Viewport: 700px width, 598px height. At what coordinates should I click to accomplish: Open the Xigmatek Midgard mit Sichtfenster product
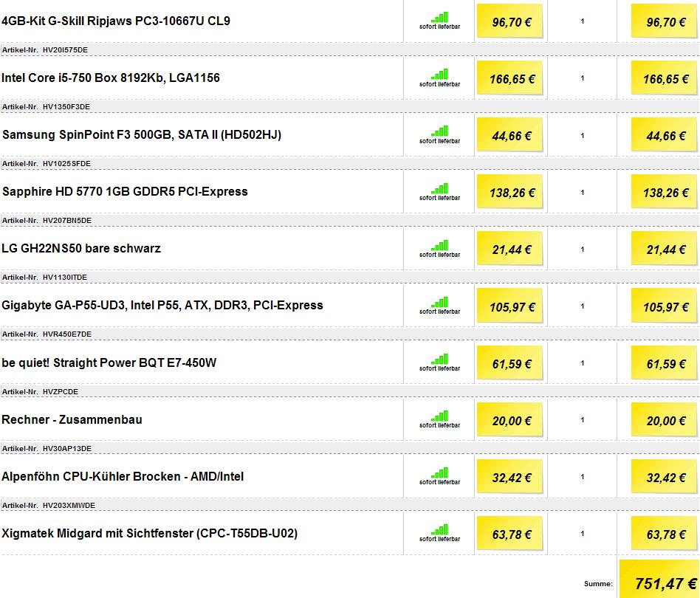coord(150,533)
